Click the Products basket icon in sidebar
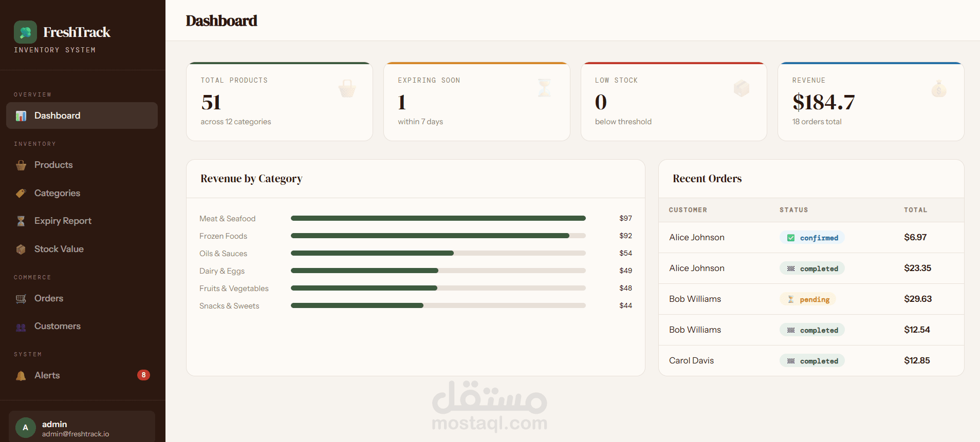The image size is (980, 442). 21,165
